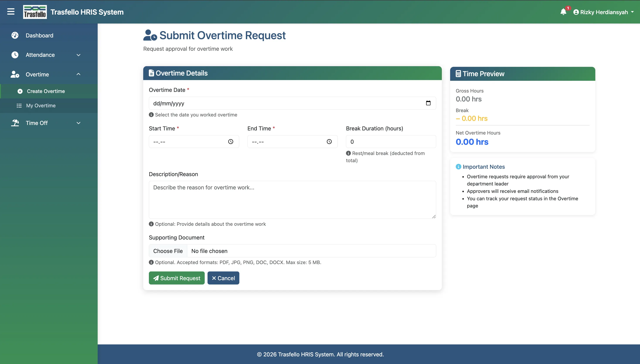The width and height of the screenshot is (640, 364).
Task: Collapse the Overtime menu chevron
Action: [78, 74]
